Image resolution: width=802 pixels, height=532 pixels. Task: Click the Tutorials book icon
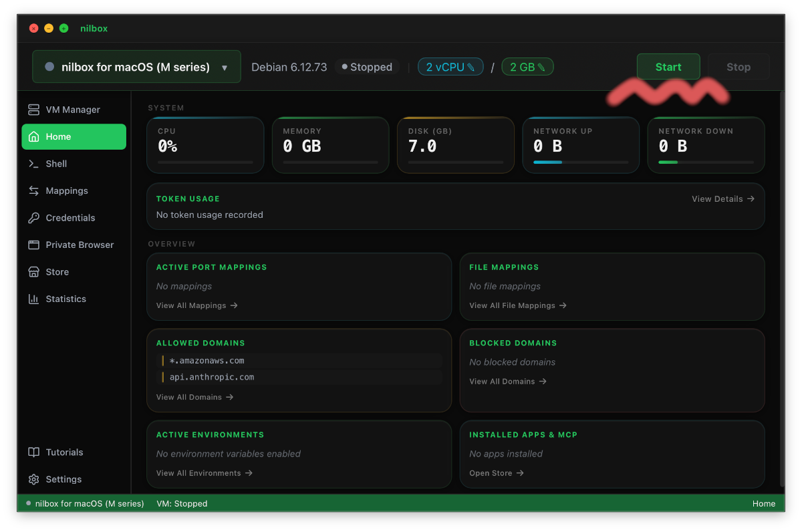point(33,452)
